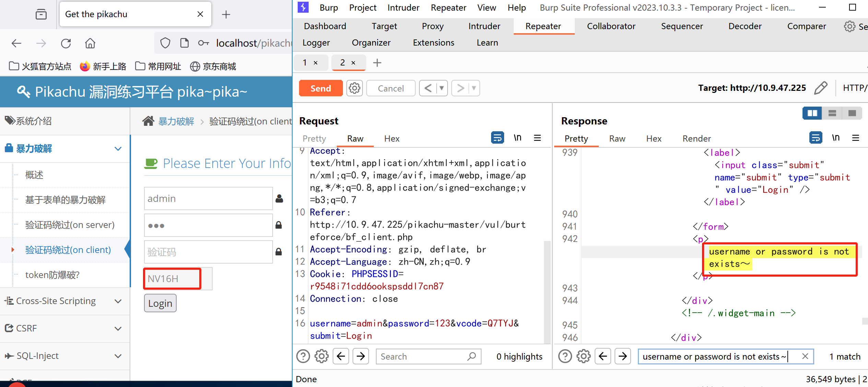Click the Request panel vertical scrollbar

547,291
